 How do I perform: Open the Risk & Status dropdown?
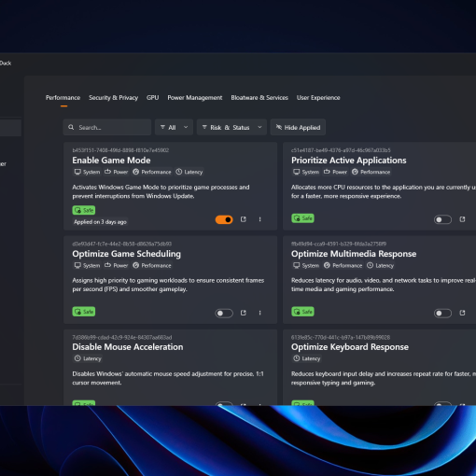pos(231,127)
